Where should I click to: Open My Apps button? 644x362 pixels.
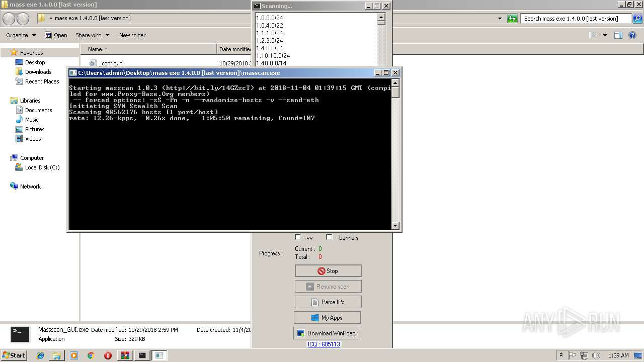(x=327, y=318)
